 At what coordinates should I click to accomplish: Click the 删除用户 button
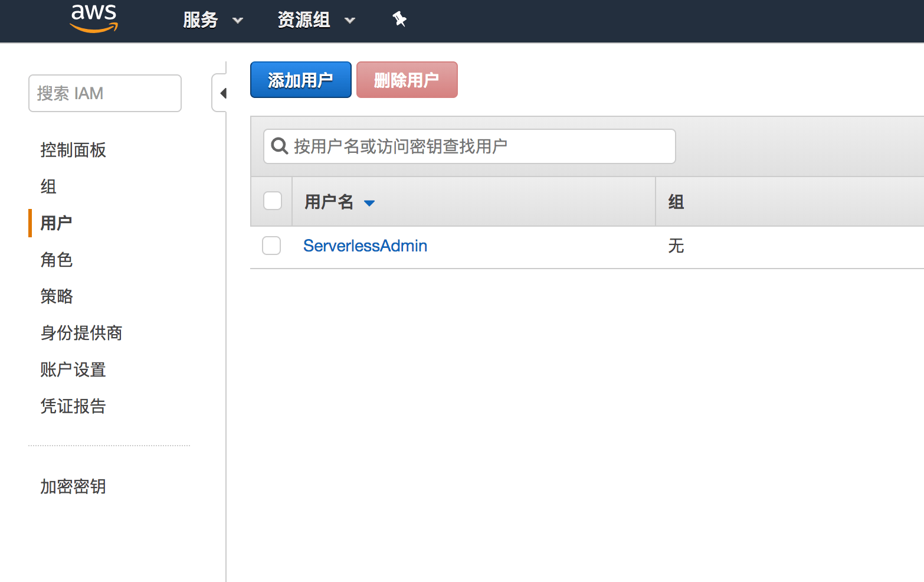click(x=407, y=79)
